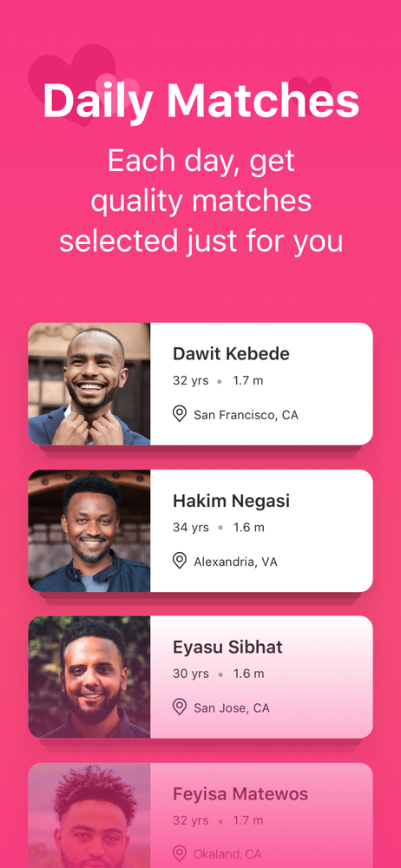This screenshot has height=868, width=401.
Task: Select the Hakim Negasi name
Action: click(x=231, y=501)
